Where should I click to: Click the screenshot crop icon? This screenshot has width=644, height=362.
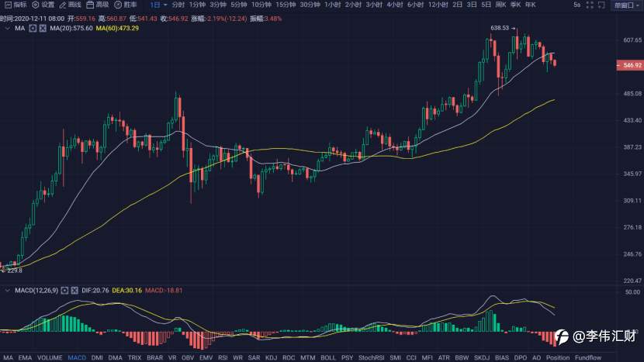click(x=601, y=5)
